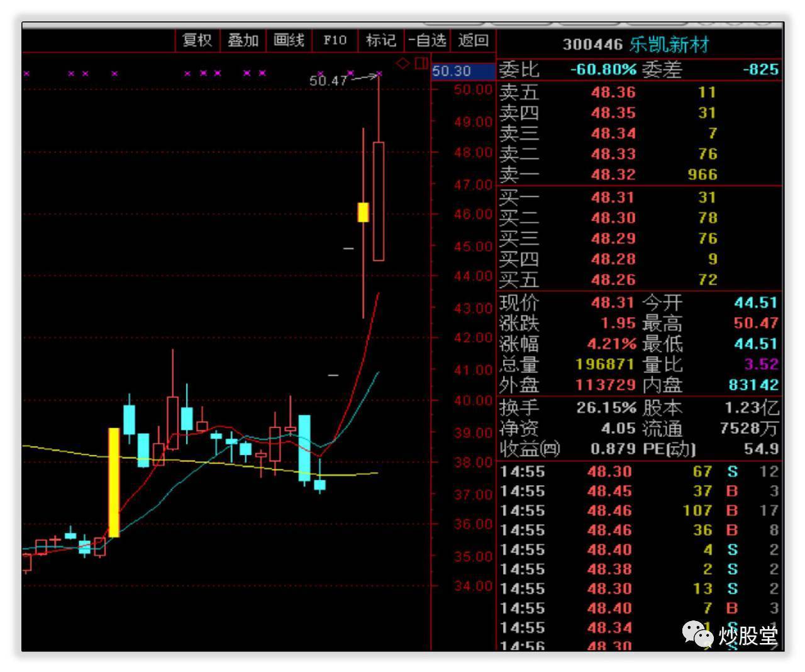This screenshot has width=805, height=672.
Task: Click the 叠加 overlay button
Action: pos(243,40)
